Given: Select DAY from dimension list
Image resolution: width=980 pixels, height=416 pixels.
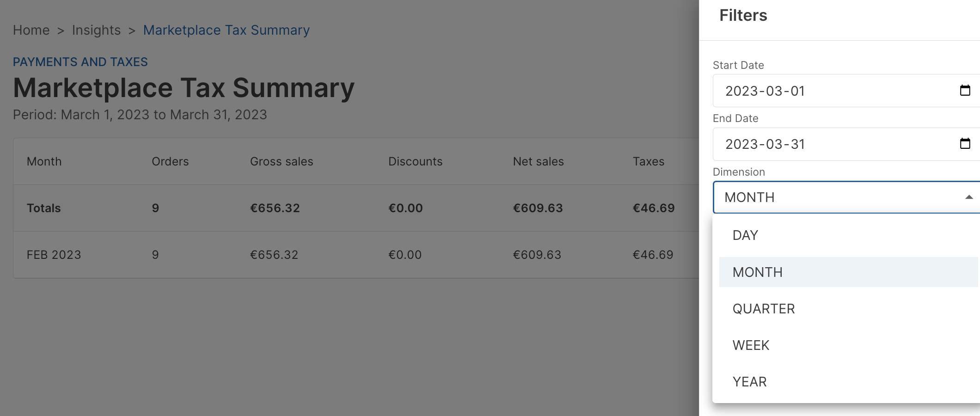Looking at the screenshot, I should click(x=745, y=235).
